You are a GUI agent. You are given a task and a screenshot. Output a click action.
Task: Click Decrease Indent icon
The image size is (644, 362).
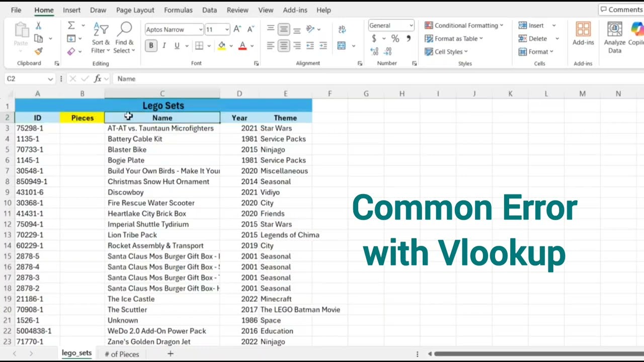[310, 46]
